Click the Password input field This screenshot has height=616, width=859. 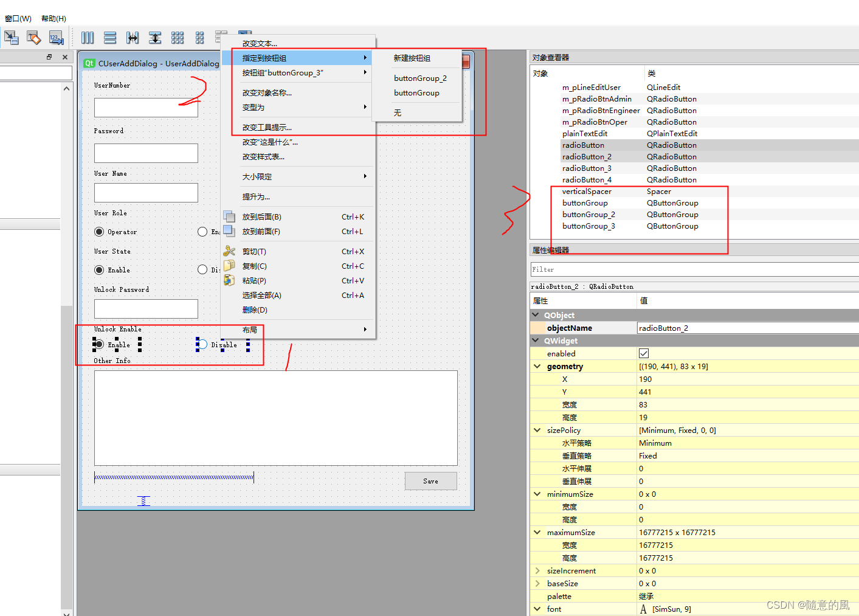tap(146, 153)
